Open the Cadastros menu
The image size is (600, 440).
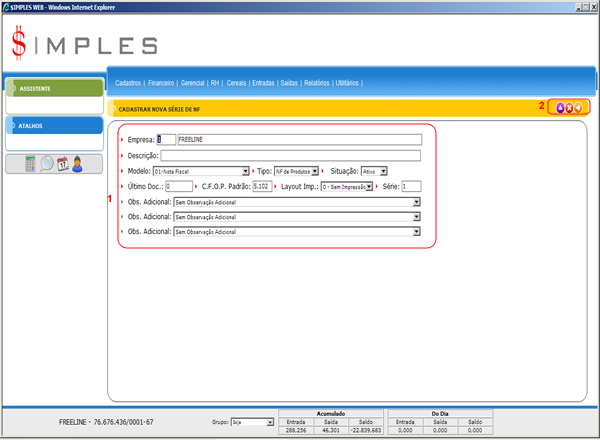[128, 83]
